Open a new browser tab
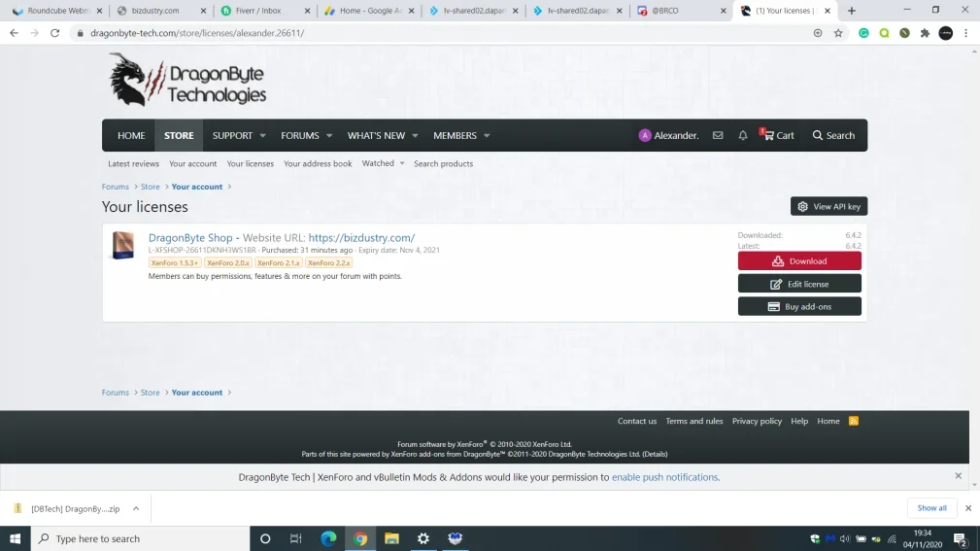Image resolution: width=980 pixels, height=551 pixels. click(851, 11)
